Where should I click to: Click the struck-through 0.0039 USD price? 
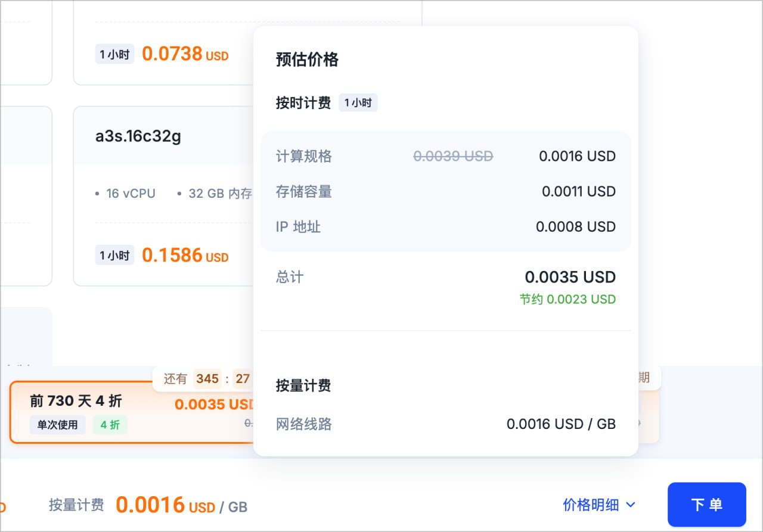point(454,156)
